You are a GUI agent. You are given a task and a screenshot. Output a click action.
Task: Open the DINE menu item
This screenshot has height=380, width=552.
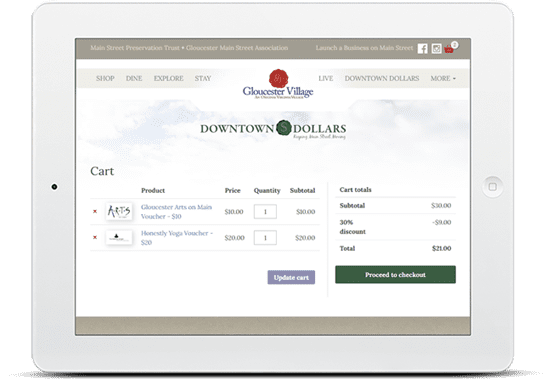pos(134,78)
